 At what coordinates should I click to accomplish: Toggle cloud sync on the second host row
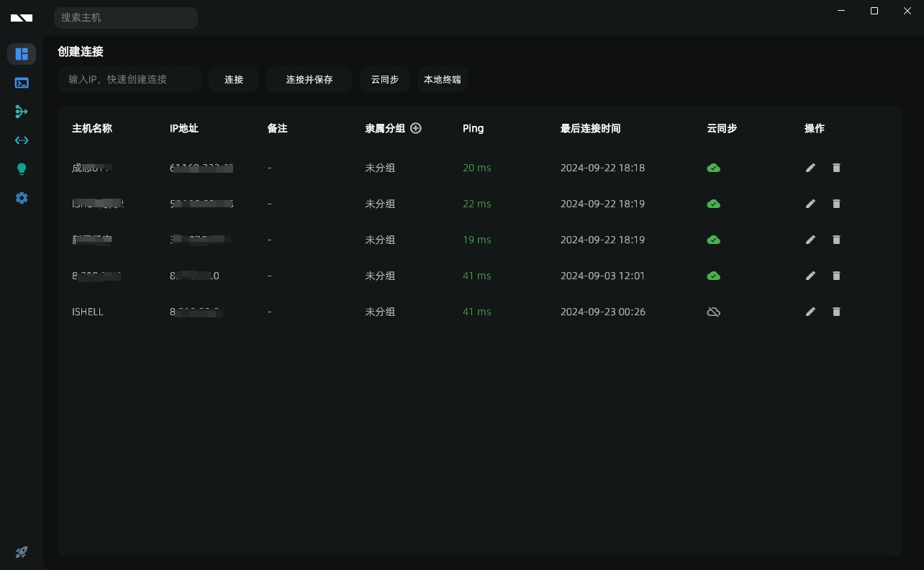click(713, 204)
